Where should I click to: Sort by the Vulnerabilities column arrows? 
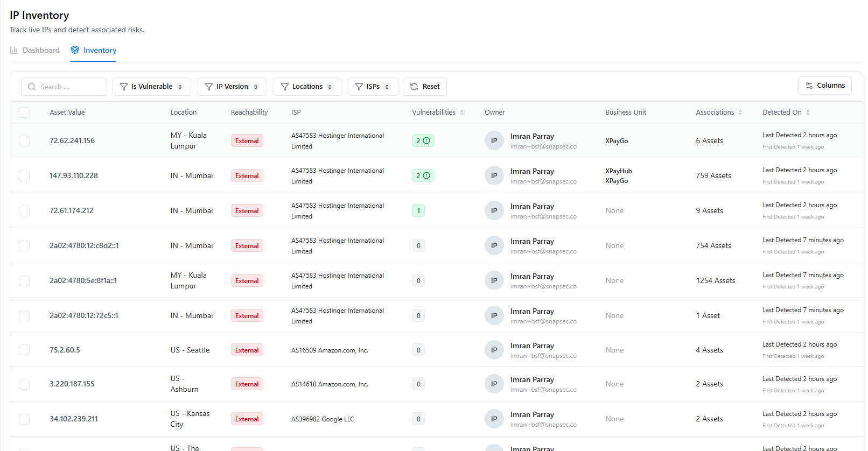click(462, 112)
